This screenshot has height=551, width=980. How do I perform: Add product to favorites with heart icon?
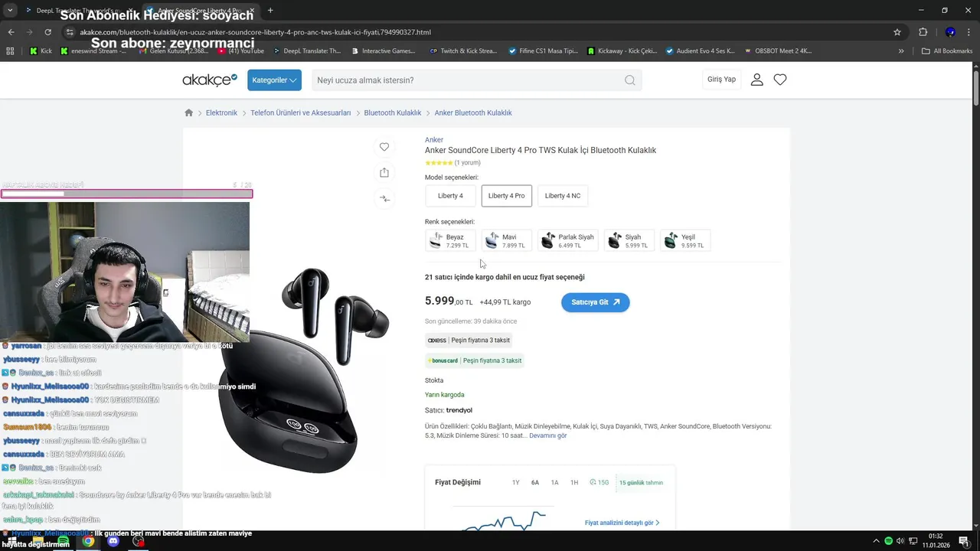pyautogui.click(x=384, y=147)
